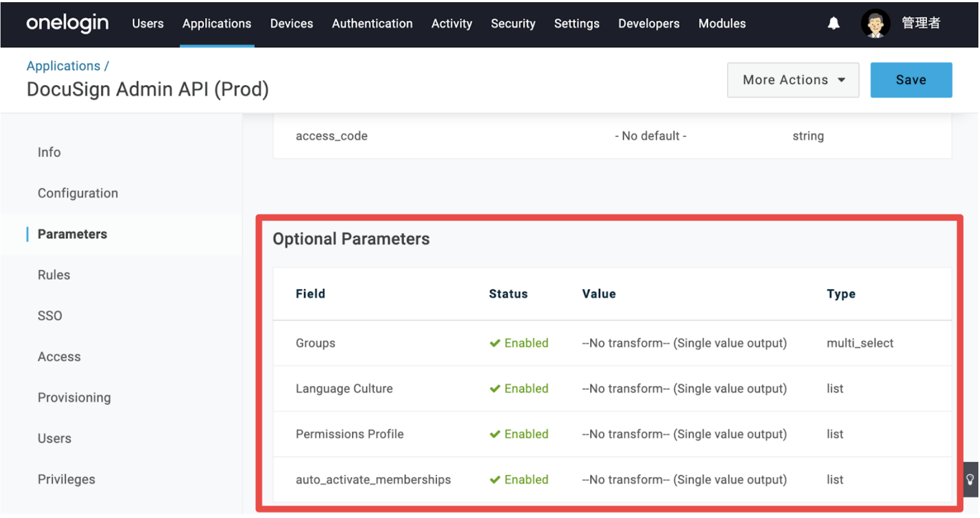The image size is (980, 518).
Task: Open the Settings menu
Action: 577,23
